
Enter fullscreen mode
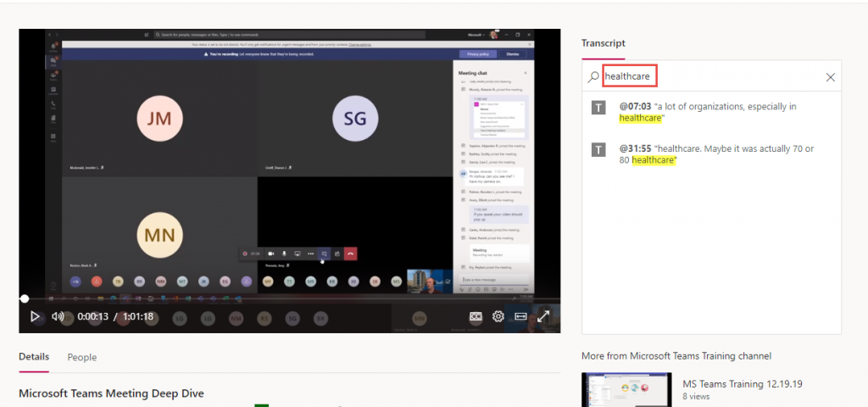543,316
